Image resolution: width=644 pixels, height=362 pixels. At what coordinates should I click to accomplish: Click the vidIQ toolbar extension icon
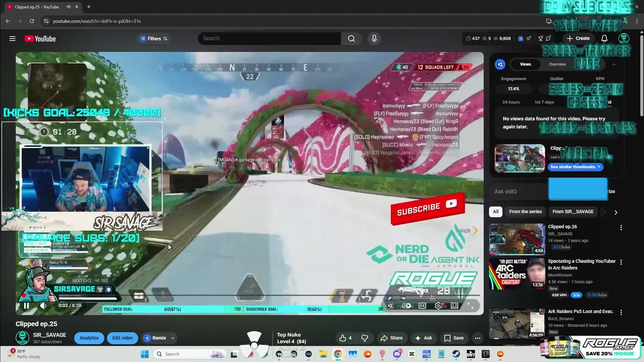[x=521, y=39]
